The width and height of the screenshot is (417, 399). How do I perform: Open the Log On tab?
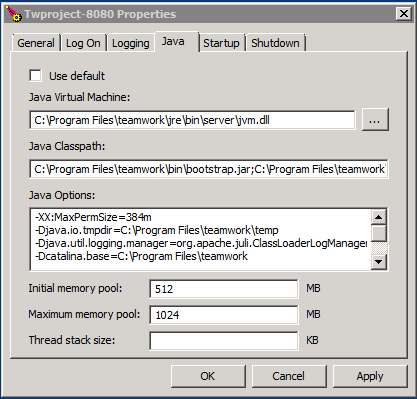(x=83, y=43)
